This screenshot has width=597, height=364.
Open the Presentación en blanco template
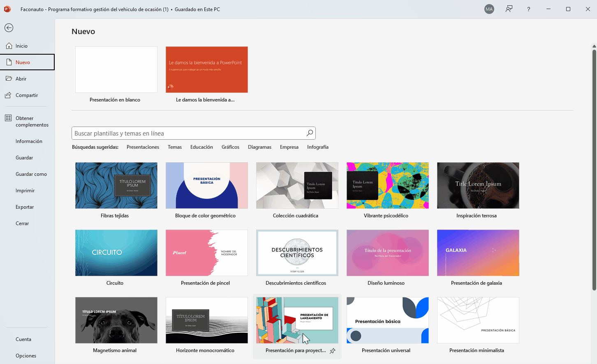pyautogui.click(x=116, y=69)
